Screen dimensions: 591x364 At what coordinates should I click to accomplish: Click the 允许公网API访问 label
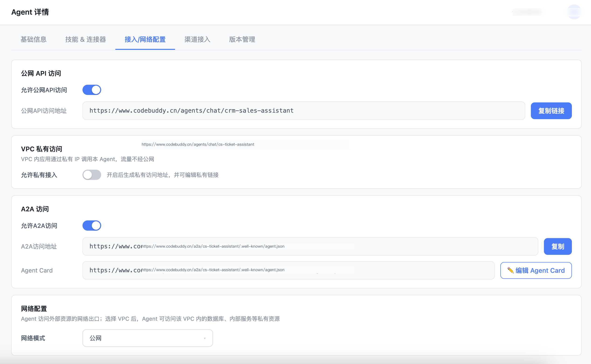click(x=44, y=90)
